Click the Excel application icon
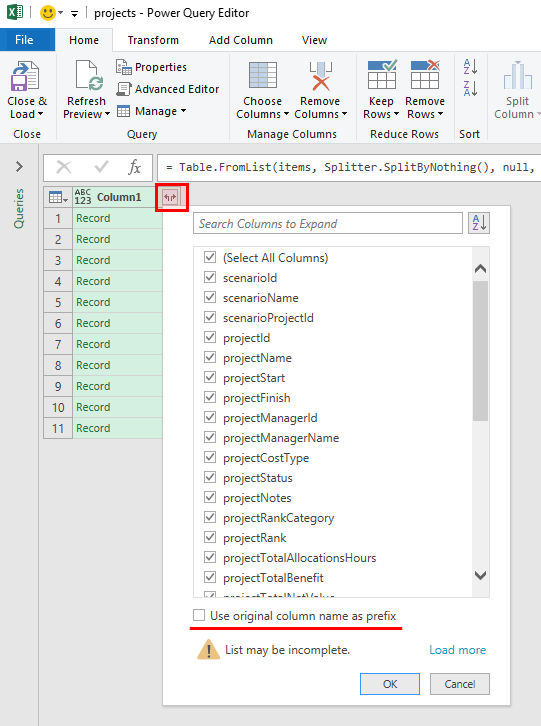The width and height of the screenshot is (541, 726). 15,12
